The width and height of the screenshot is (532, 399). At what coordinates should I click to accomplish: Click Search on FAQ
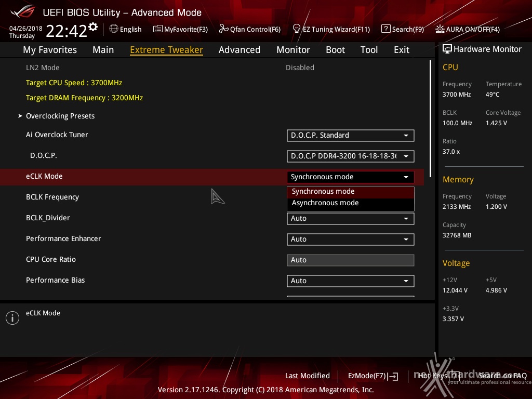pyautogui.click(x=503, y=376)
